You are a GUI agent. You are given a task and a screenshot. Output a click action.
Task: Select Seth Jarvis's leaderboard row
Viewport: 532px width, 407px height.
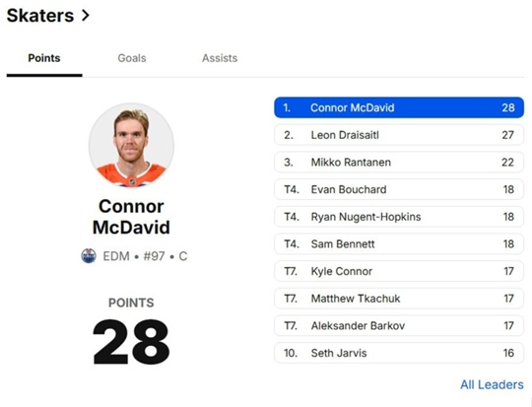(399, 353)
